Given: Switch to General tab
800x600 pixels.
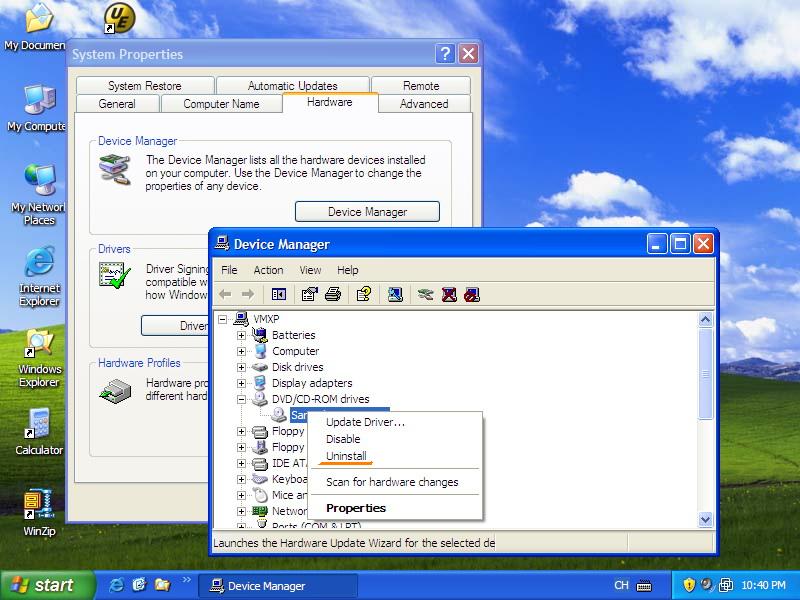Looking at the screenshot, I should click(117, 104).
